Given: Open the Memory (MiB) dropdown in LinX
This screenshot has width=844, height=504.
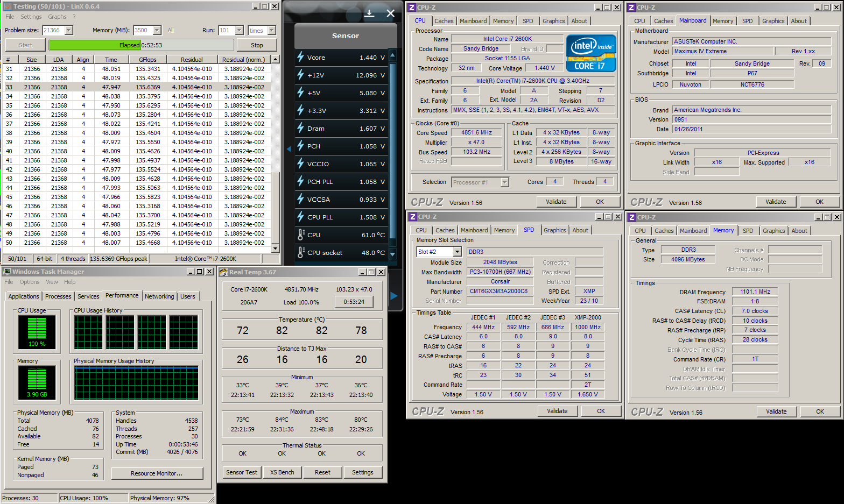Looking at the screenshot, I should (x=157, y=30).
